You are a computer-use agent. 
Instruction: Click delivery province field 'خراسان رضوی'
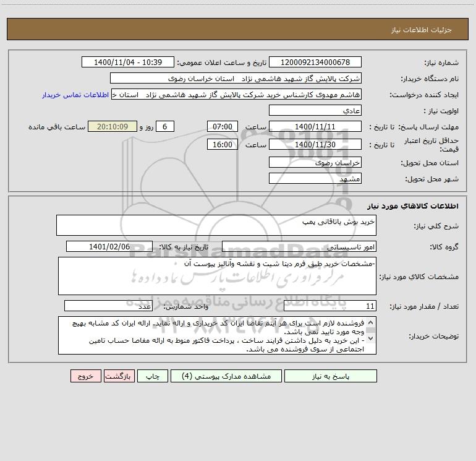[x=315, y=162]
